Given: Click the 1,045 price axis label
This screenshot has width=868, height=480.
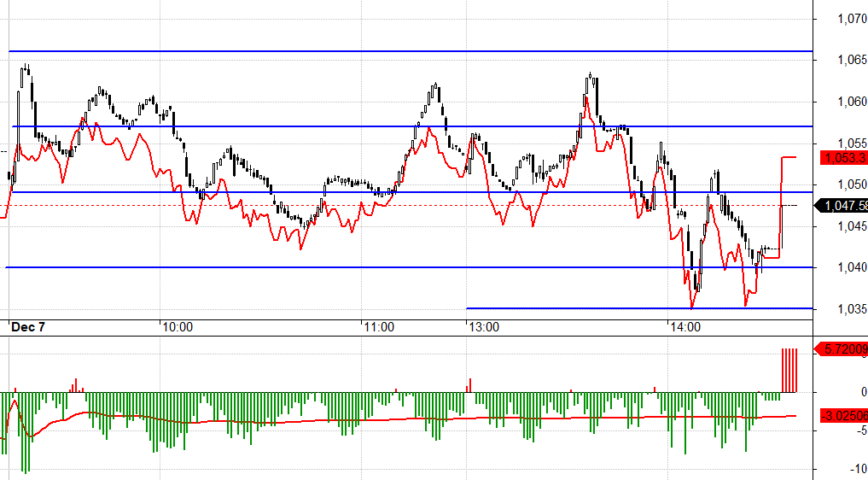Looking at the screenshot, I should point(850,226).
